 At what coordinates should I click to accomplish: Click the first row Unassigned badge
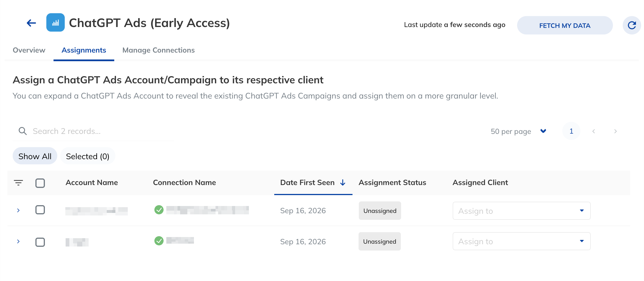tap(380, 211)
